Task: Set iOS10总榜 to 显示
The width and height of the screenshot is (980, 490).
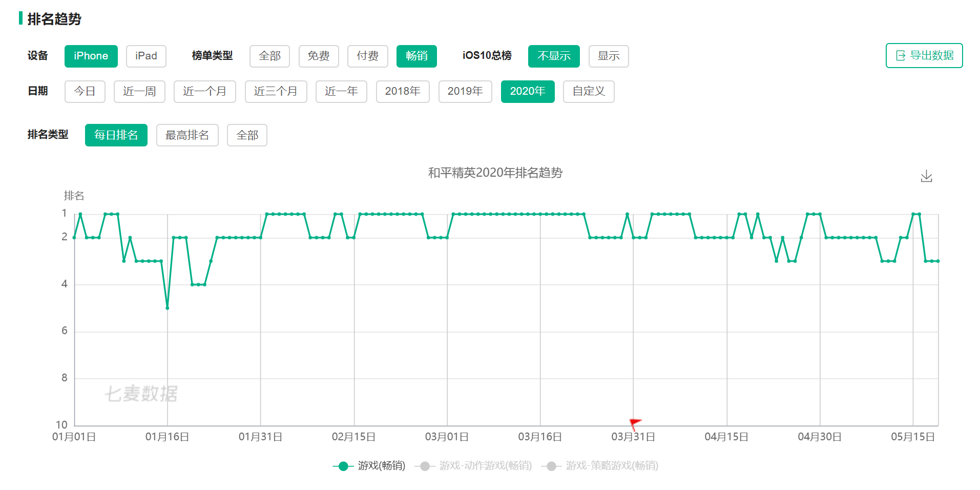Action: point(609,56)
